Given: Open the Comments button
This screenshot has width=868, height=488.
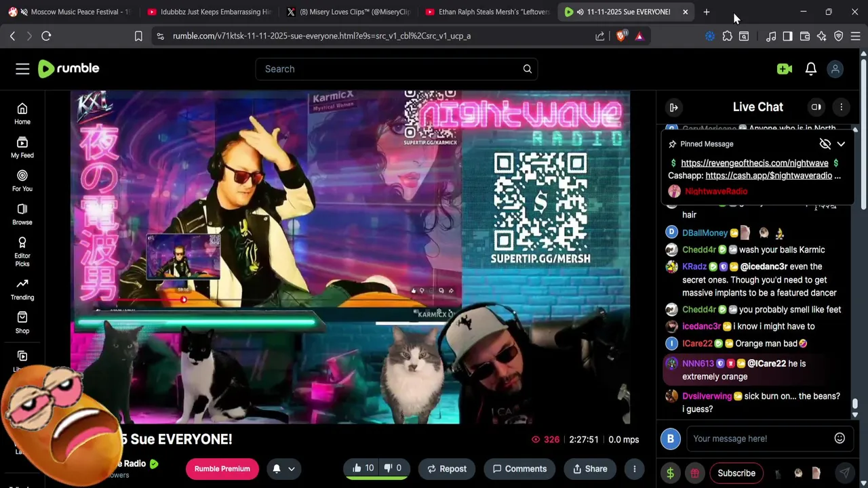Looking at the screenshot, I should [519, 468].
